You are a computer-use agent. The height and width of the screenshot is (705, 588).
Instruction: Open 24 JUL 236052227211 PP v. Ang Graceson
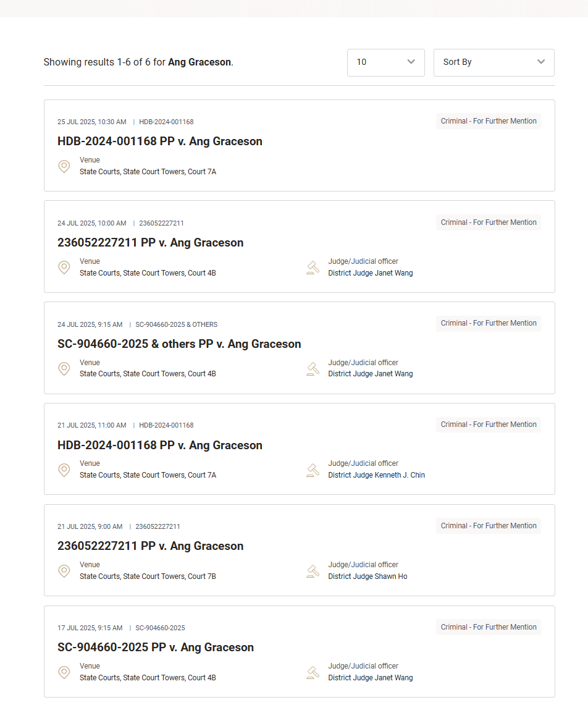pos(150,242)
